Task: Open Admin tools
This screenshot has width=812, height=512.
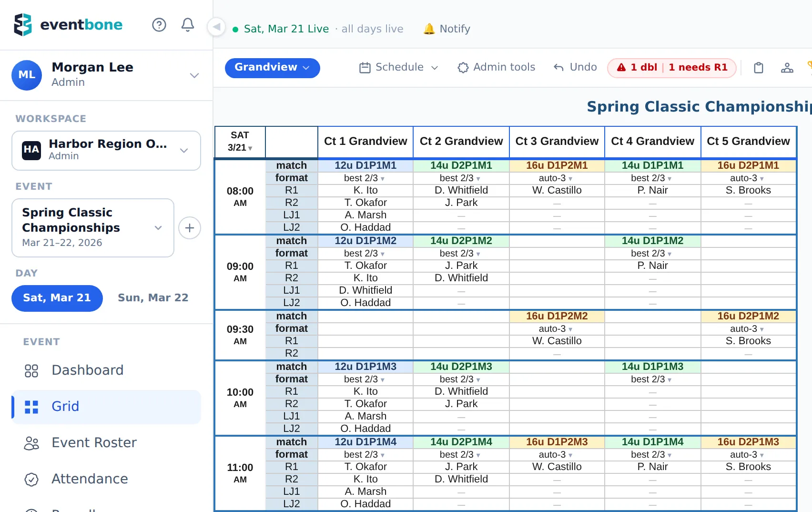Action: point(496,68)
